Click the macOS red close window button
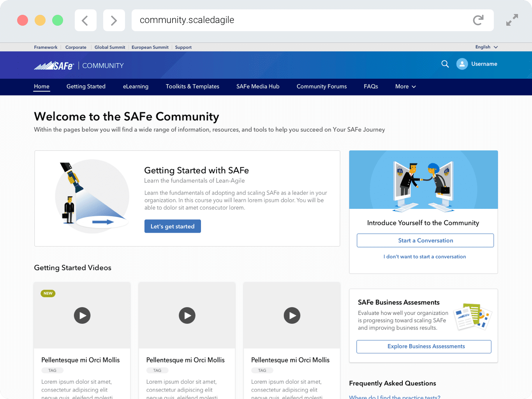 [23, 20]
